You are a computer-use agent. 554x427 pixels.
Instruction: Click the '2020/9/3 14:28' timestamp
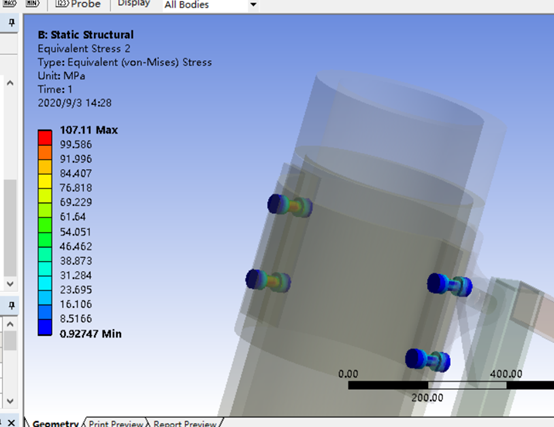click(75, 103)
